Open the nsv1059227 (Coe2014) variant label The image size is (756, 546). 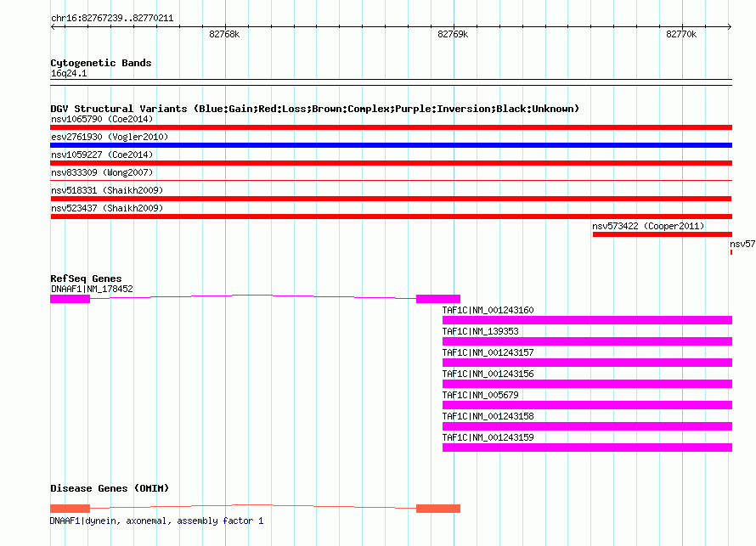pos(102,155)
